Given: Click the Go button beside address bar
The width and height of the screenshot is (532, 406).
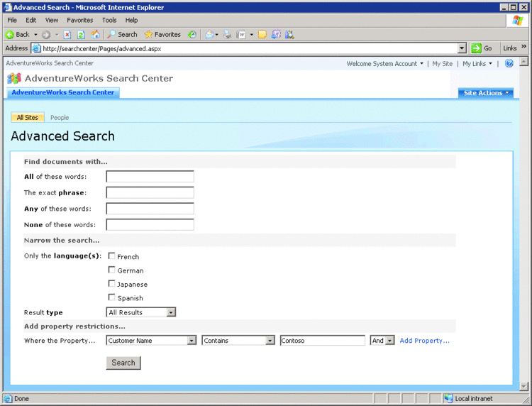Looking at the screenshot, I should point(482,48).
